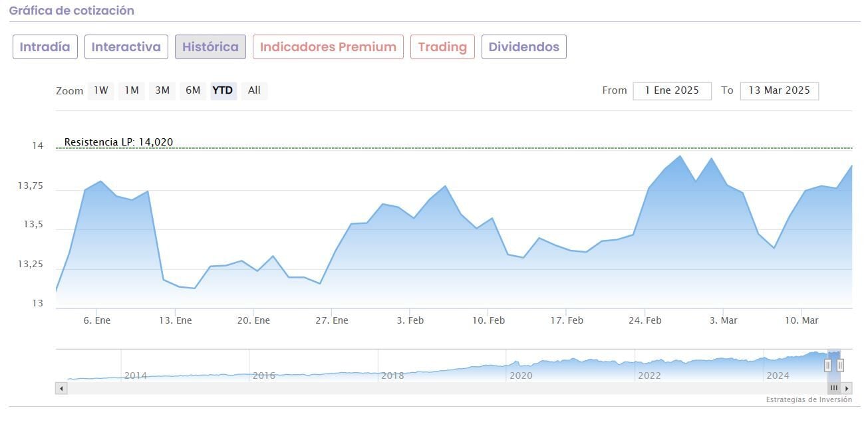Select the Histórica tab
The width and height of the screenshot is (868, 434).
coord(210,47)
